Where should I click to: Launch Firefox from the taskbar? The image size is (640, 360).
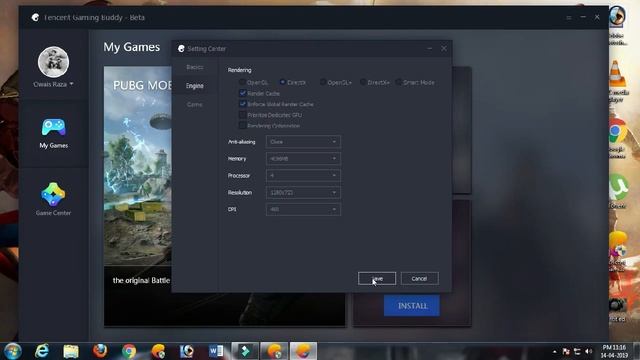[100, 351]
